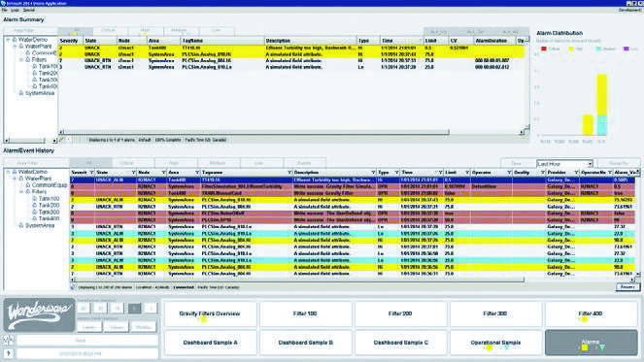Toggle the Events filter in Alarm/Event History

(x=304, y=163)
